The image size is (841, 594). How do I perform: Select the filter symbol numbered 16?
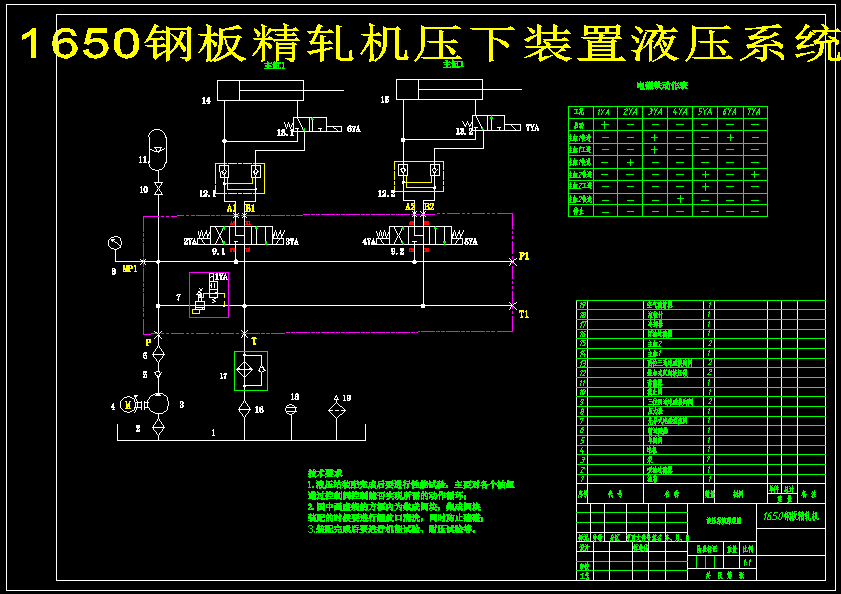244,408
